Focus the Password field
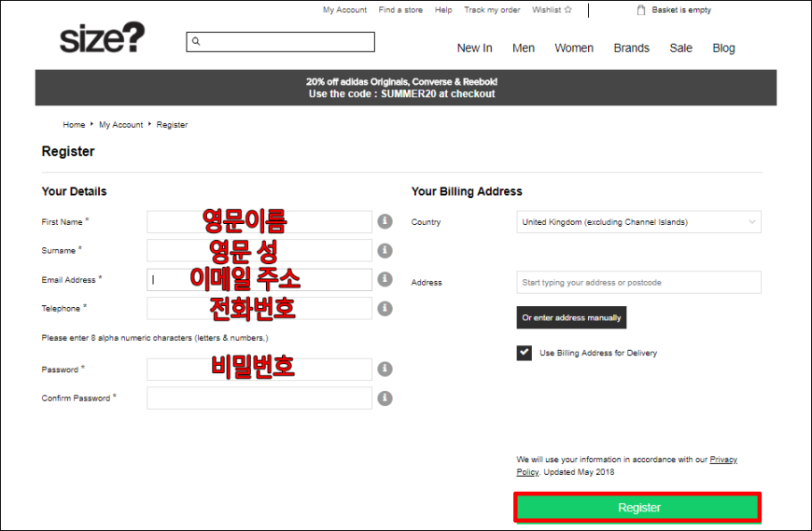The image size is (812, 531). [x=259, y=370]
